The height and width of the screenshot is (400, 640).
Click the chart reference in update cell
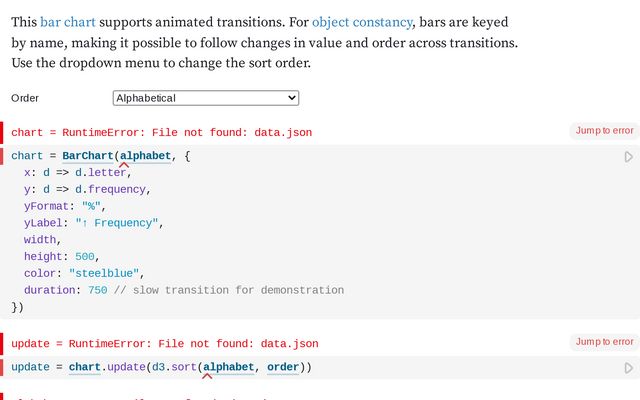coord(85,367)
